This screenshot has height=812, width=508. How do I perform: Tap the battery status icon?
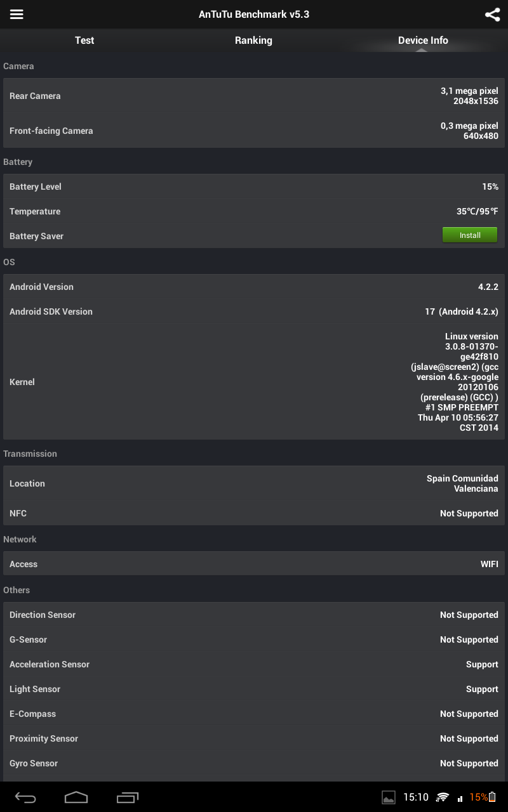(492, 797)
